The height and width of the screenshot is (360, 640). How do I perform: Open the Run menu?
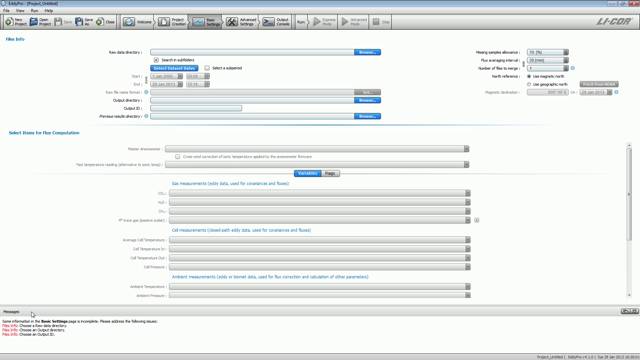(x=34, y=10)
